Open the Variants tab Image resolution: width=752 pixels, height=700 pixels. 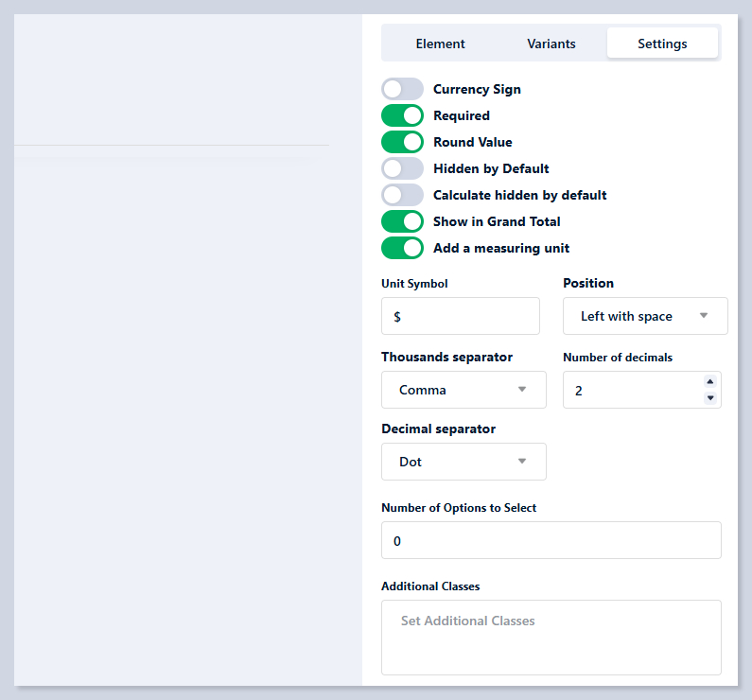(x=551, y=44)
